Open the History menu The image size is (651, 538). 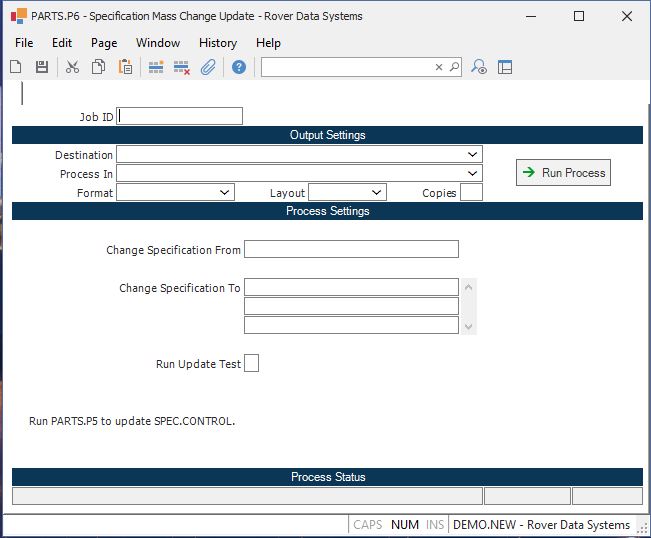[217, 43]
